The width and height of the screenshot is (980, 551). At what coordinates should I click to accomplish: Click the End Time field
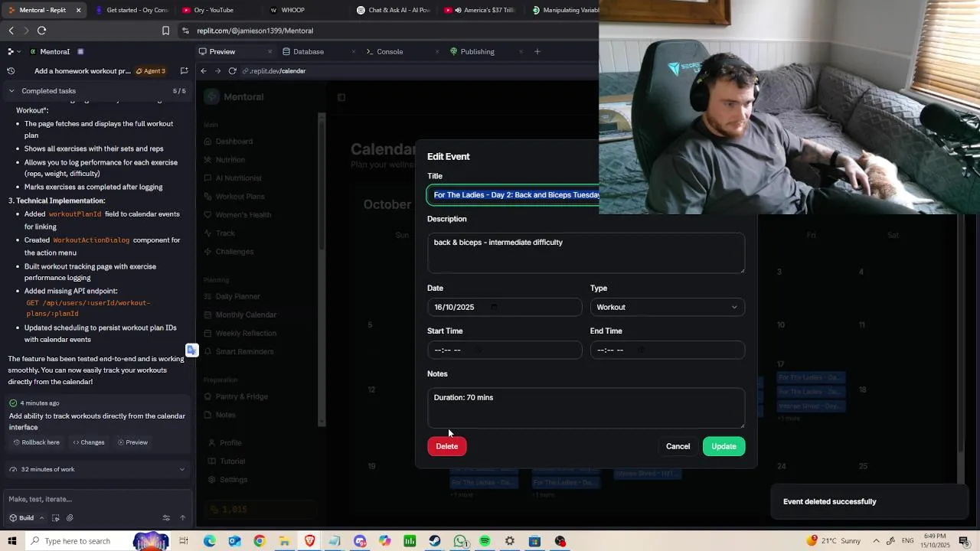[667, 350]
